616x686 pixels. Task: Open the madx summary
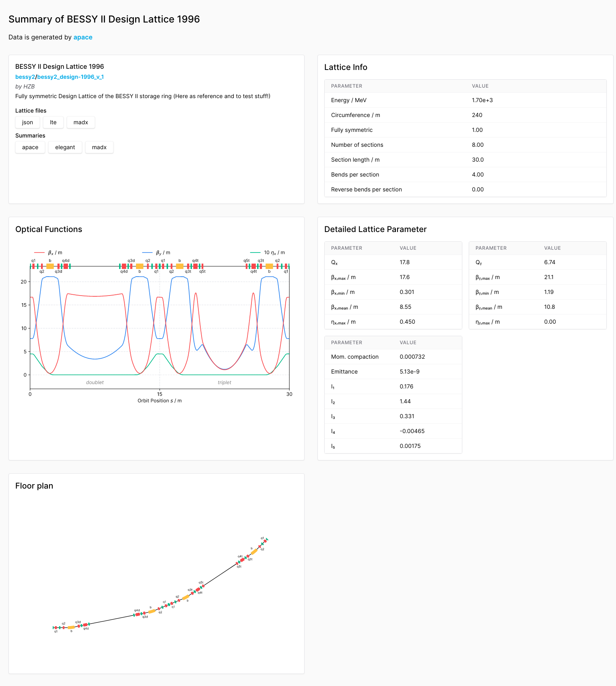(x=99, y=147)
